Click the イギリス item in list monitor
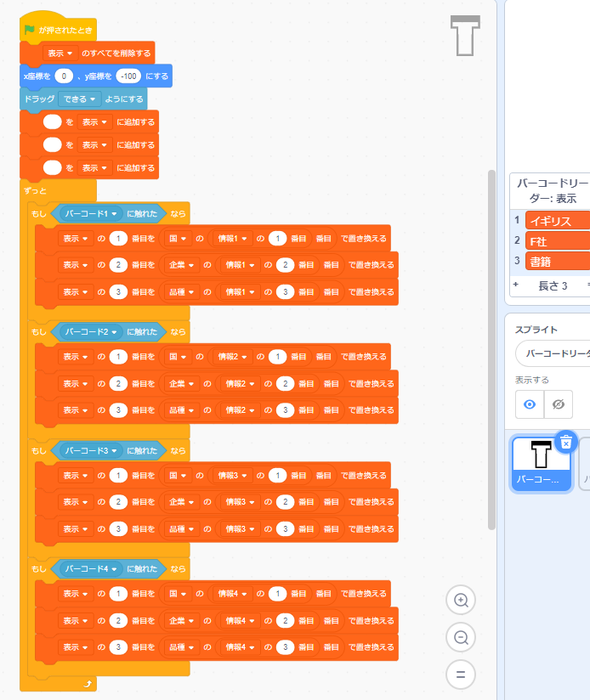Image resolution: width=590 pixels, height=700 pixels. click(x=557, y=221)
